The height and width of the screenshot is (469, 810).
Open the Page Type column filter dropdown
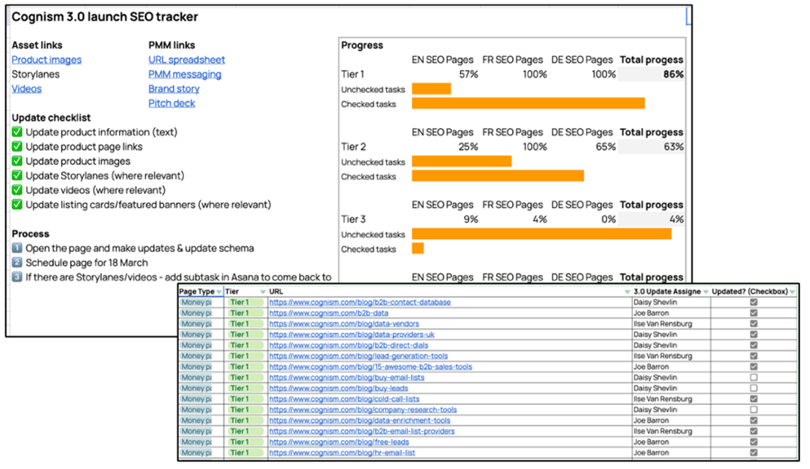219,292
